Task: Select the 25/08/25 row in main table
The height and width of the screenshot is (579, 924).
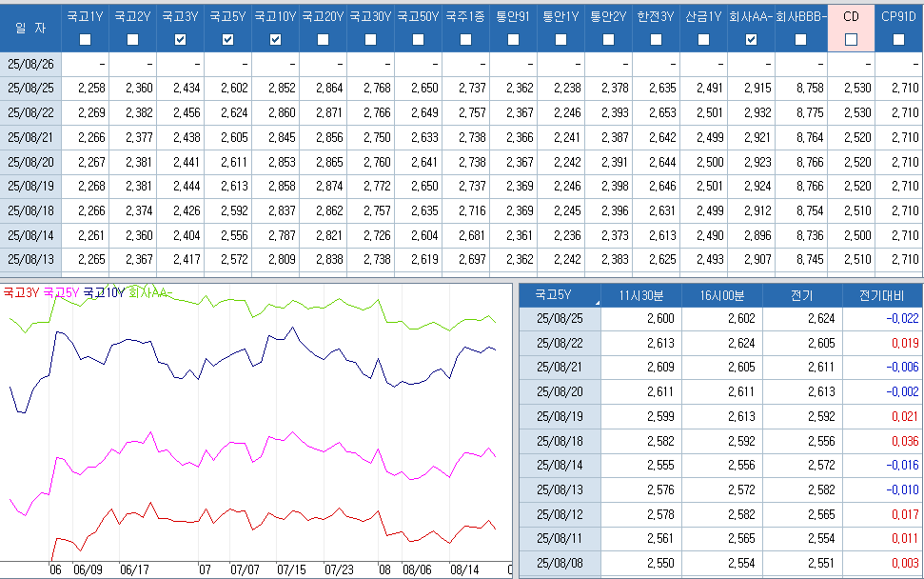Action: 30,88
